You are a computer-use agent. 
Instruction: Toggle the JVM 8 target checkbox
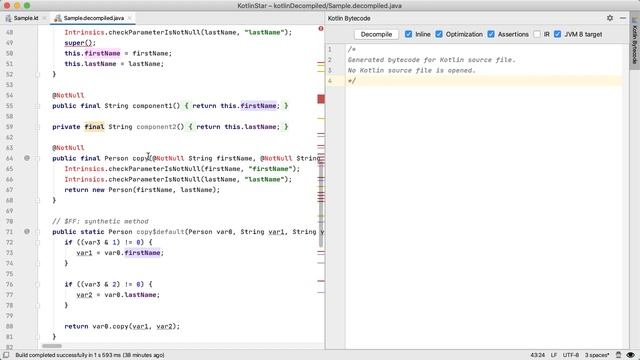[558, 34]
